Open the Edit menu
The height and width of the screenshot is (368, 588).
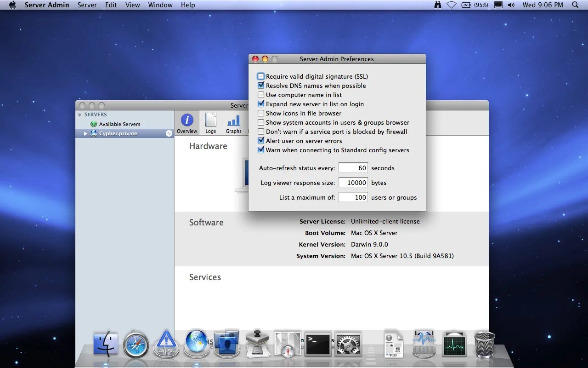(111, 5)
